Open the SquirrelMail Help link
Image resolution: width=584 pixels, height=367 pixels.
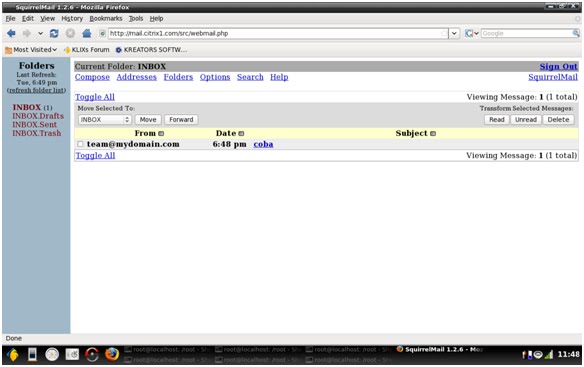(279, 77)
